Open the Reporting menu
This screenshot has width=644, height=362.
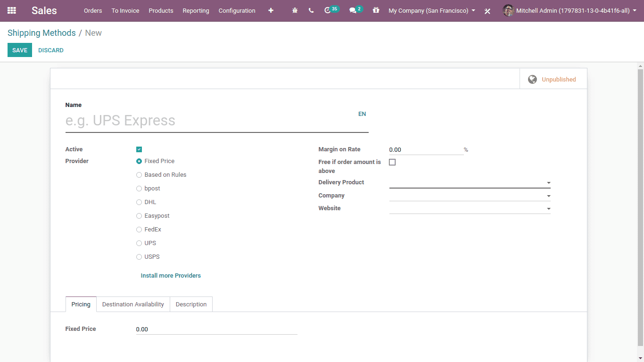[196, 10]
